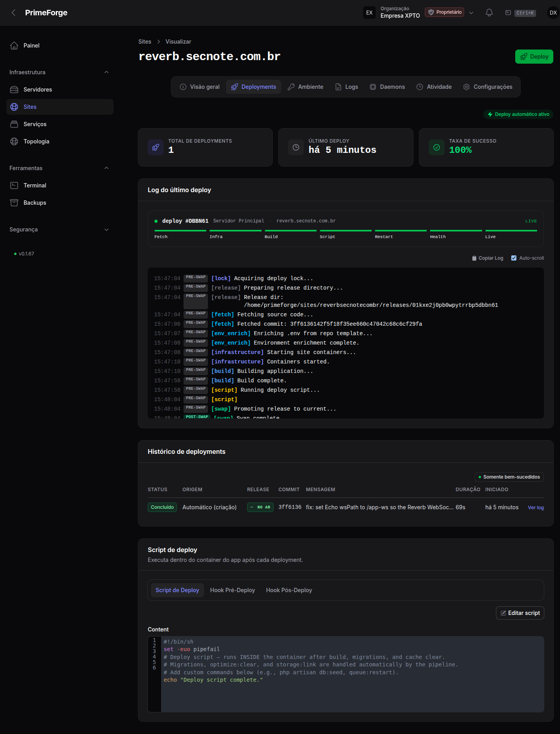Click the Servidores server icon
The height and width of the screenshot is (734, 560).
(x=14, y=90)
